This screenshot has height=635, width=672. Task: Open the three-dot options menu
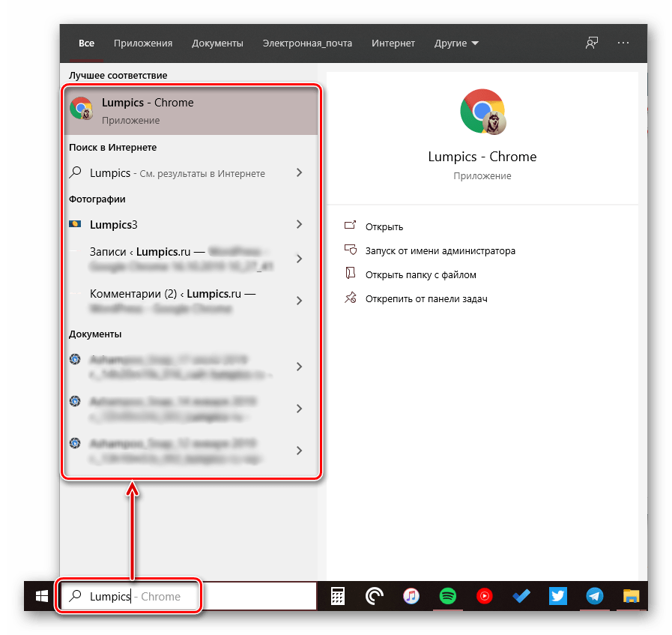point(623,43)
